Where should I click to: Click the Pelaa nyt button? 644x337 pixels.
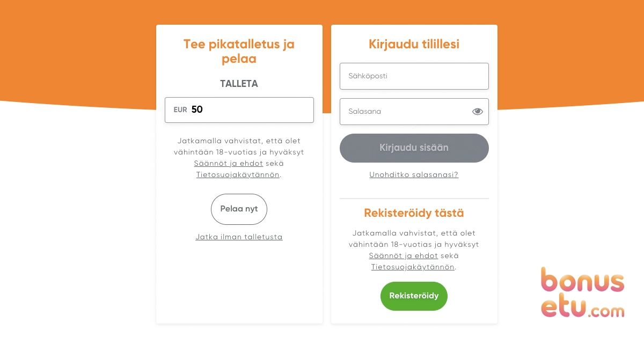(239, 209)
